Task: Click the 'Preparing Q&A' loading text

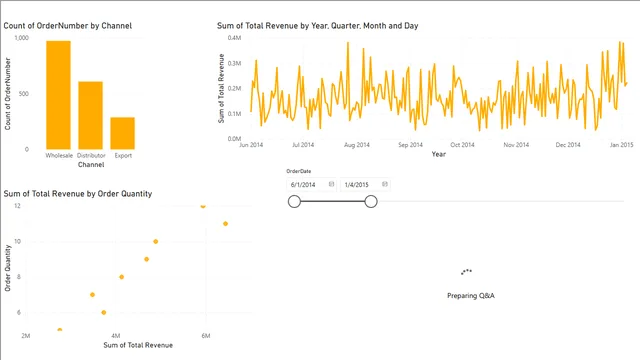Action: point(471,296)
